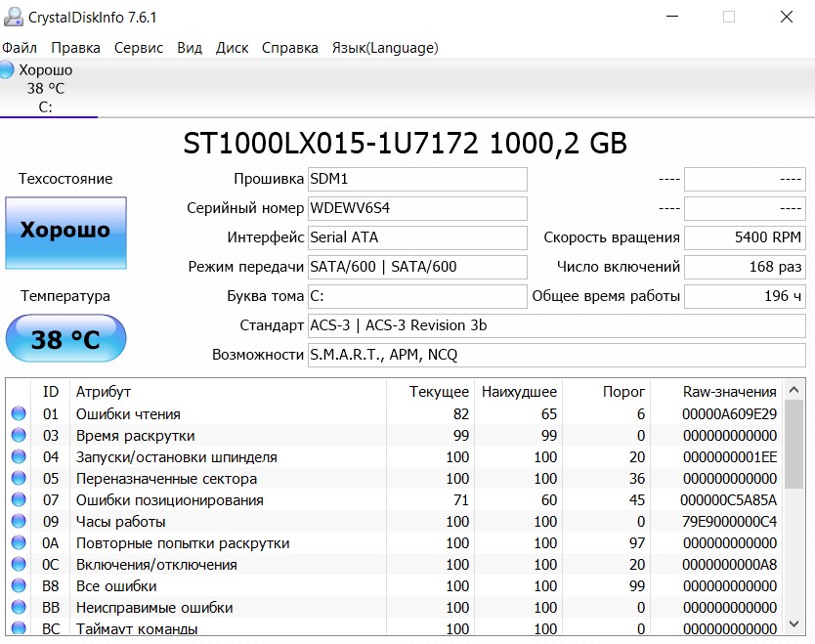The image size is (815, 644).
Task: Click the Стандарт field ACS-3 Revision 3b
Action: [557, 325]
